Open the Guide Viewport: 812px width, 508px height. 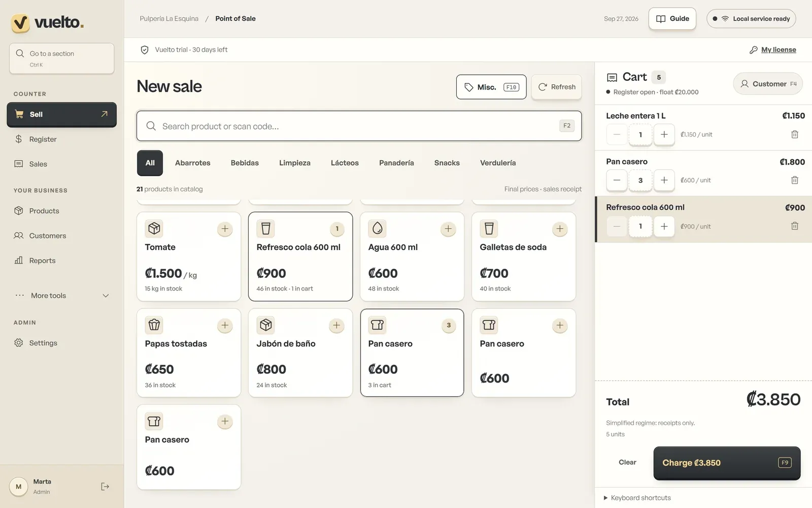coord(672,19)
